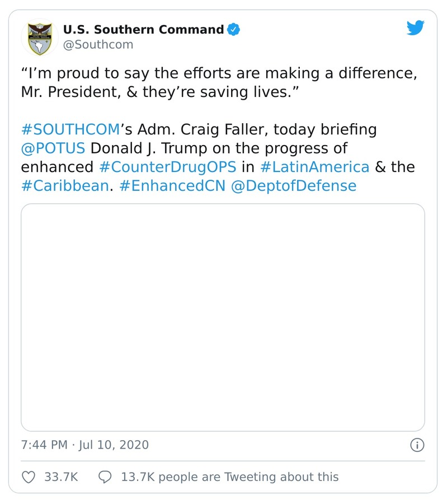View 13.7K people Tweeting about this
Image resolution: width=447 pixels, height=504 pixels.
point(229,477)
